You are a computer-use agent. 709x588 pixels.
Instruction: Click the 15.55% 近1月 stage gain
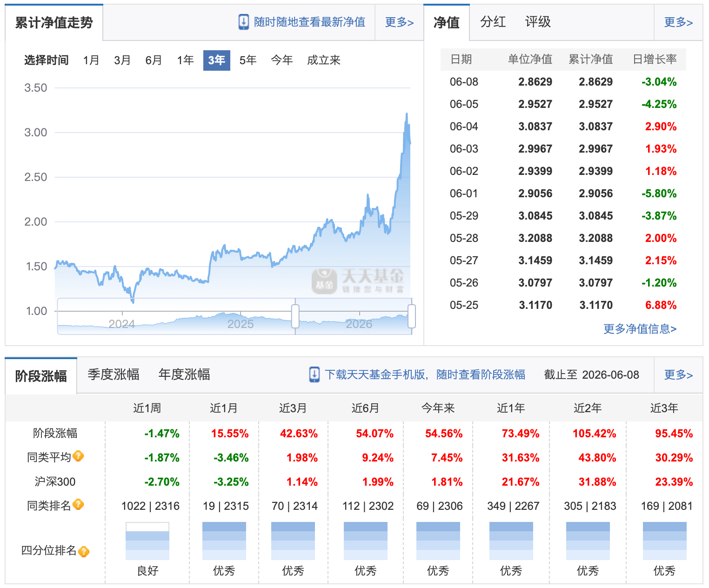click(230, 434)
